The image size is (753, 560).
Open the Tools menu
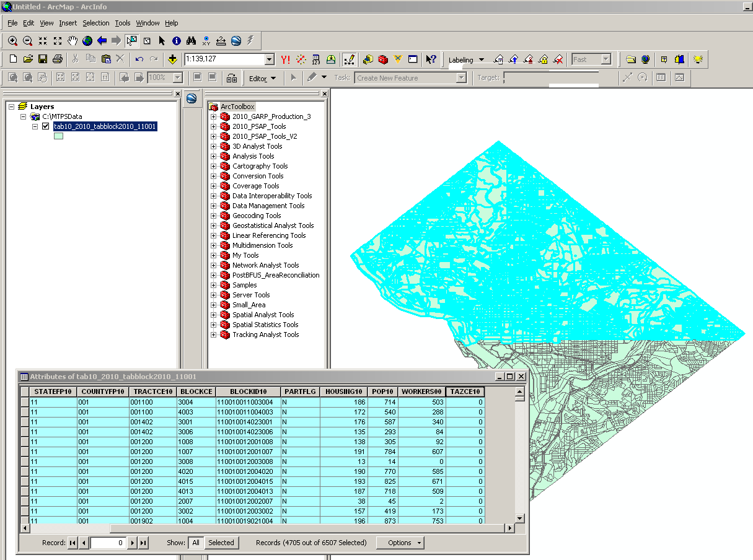(x=123, y=23)
